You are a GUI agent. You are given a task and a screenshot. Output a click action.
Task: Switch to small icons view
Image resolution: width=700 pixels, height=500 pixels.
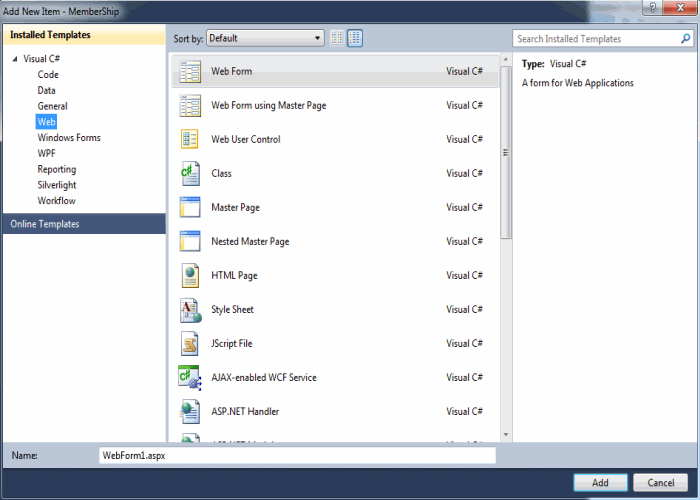point(337,38)
